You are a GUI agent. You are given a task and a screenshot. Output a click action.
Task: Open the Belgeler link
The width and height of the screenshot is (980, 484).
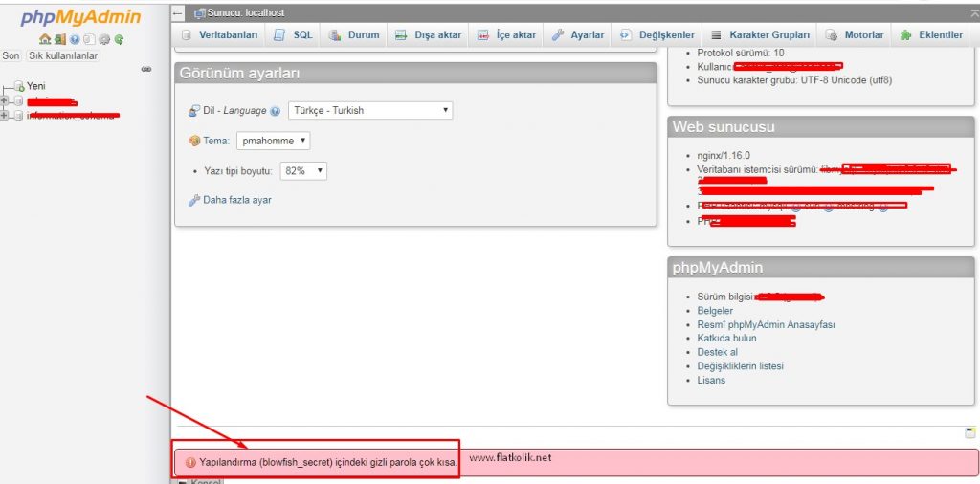pos(715,310)
